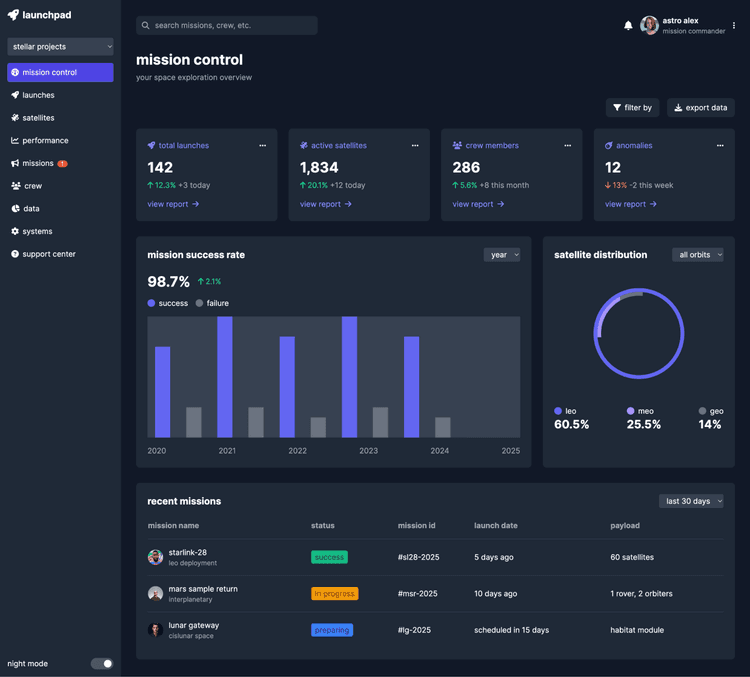
Task: Open total launches card options ellipsis
Action: pyautogui.click(x=263, y=146)
